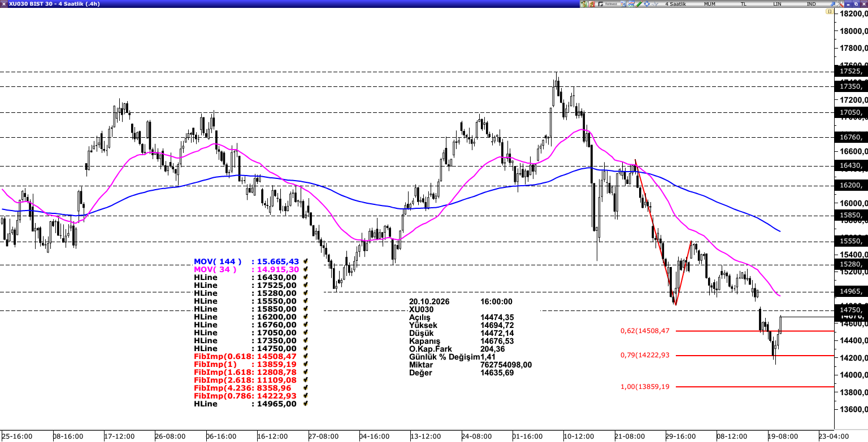Image resolution: width=868 pixels, height=442 pixels.
Task: Open the chart template grid icon
Action: coord(622,4)
